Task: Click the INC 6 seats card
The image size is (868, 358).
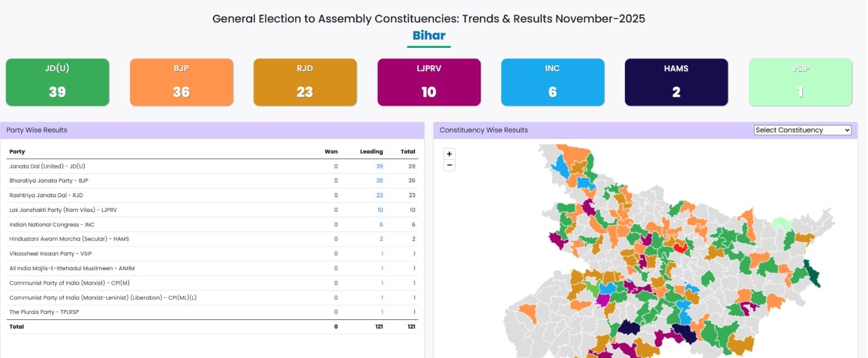Action: [x=552, y=82]
